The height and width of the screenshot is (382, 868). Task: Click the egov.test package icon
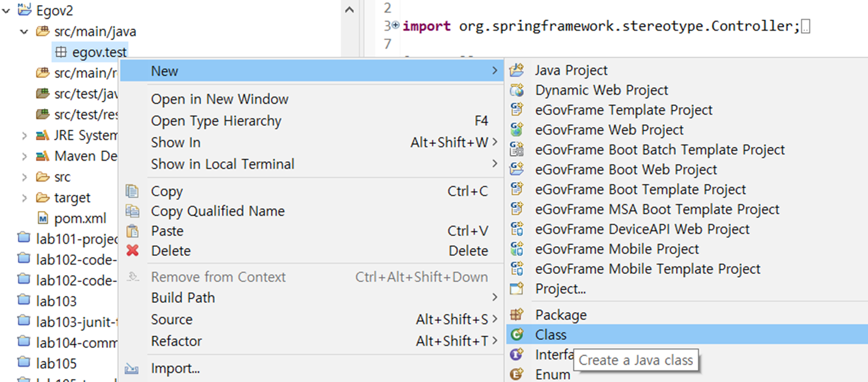[x=60, y=53]
